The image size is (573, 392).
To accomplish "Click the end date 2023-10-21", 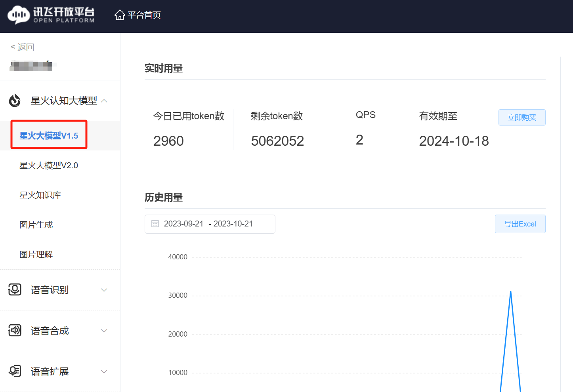I will click(x=233, y=224).
